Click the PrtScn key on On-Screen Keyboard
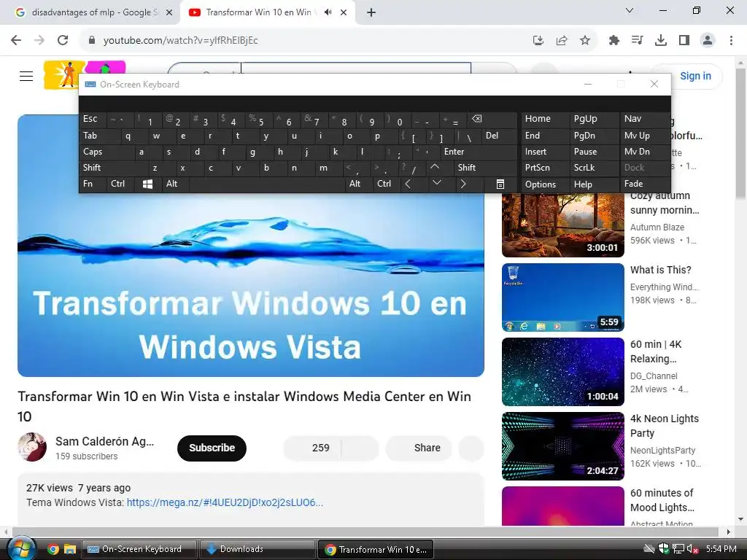Screen dimensions: 747x560 [545, 168]
